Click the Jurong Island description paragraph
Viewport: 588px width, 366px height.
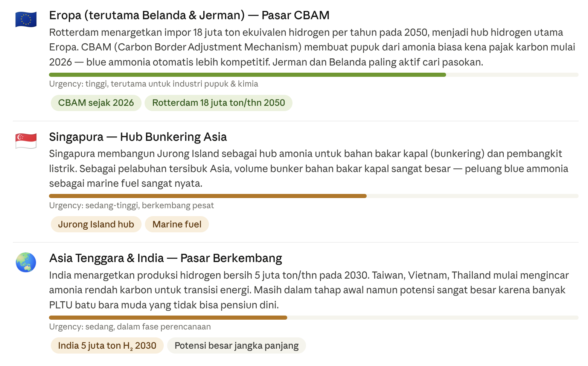pyautogui.click(x=309, y=169)
